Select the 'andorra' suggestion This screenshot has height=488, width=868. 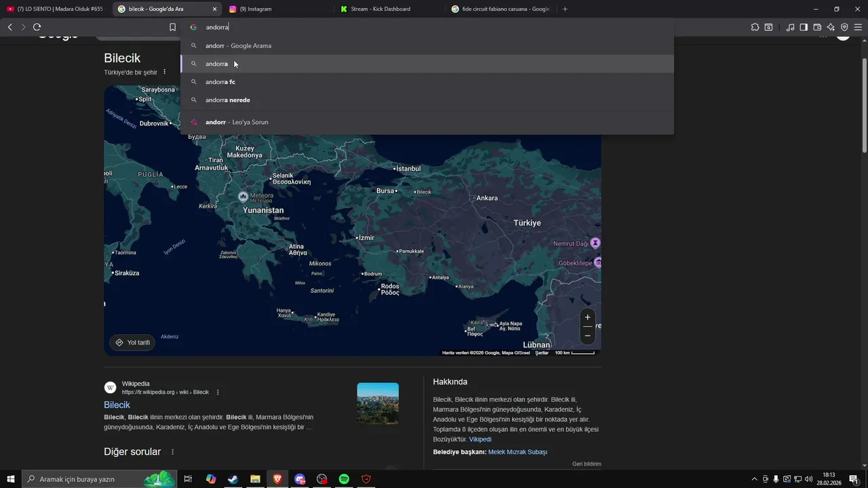tap(427, 64)
